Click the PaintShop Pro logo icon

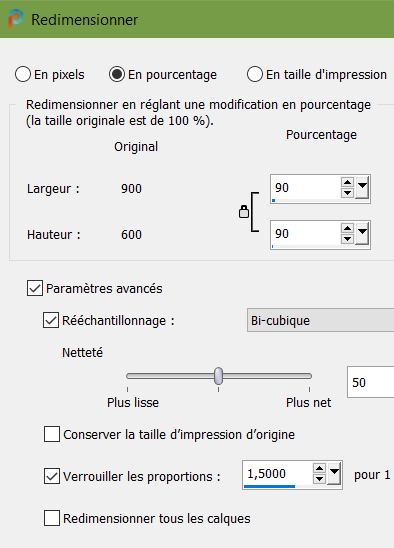pyautogui.click(x=15, y=19)
